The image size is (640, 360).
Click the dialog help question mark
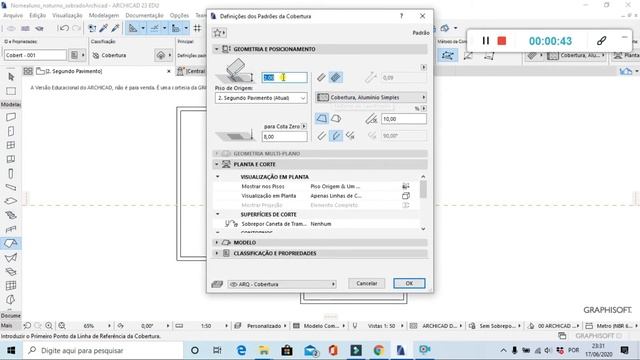401,16
